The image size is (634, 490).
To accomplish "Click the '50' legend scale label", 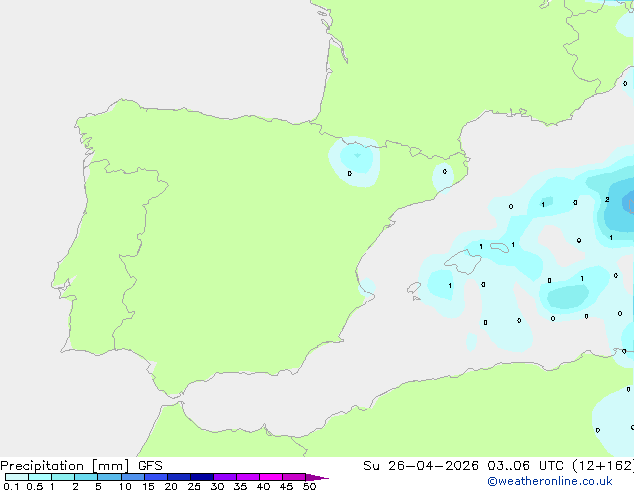I will click(x=309, y=486).
